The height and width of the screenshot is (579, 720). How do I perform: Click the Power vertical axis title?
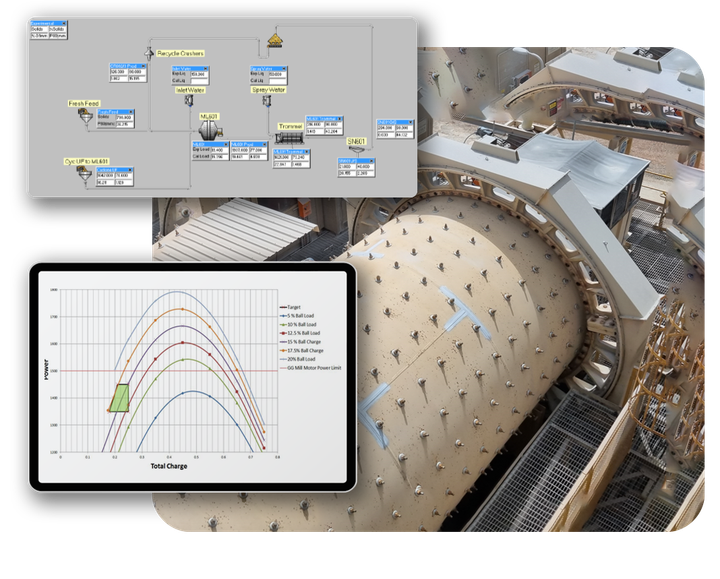pyautogui.click(x=46, y=370)
